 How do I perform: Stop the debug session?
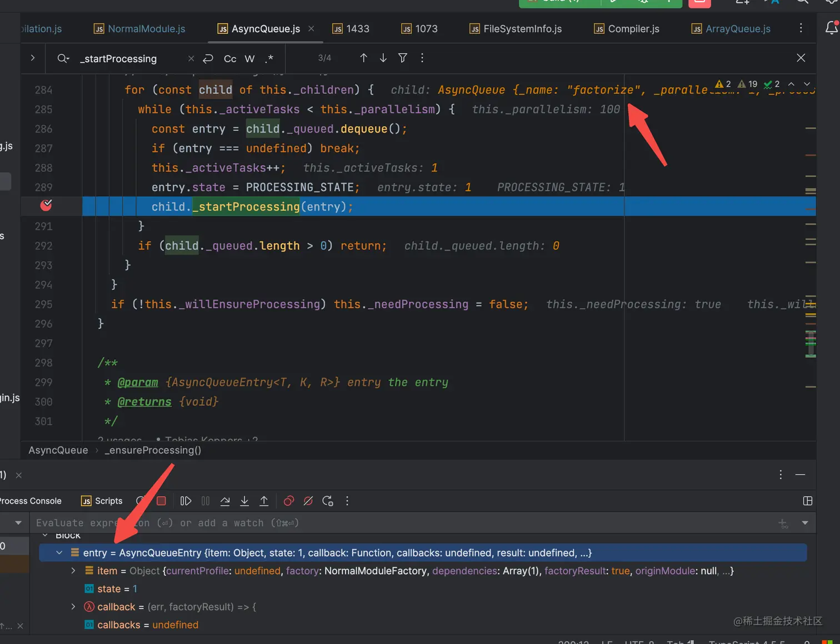coord(161,501)
